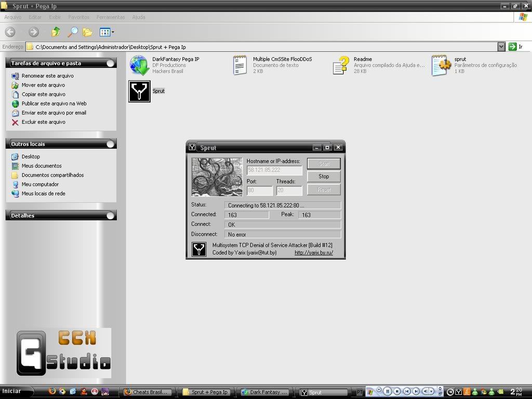
Task: Click the Connecting to 58.121.85.222:80 status text
Action: point(266,205)
